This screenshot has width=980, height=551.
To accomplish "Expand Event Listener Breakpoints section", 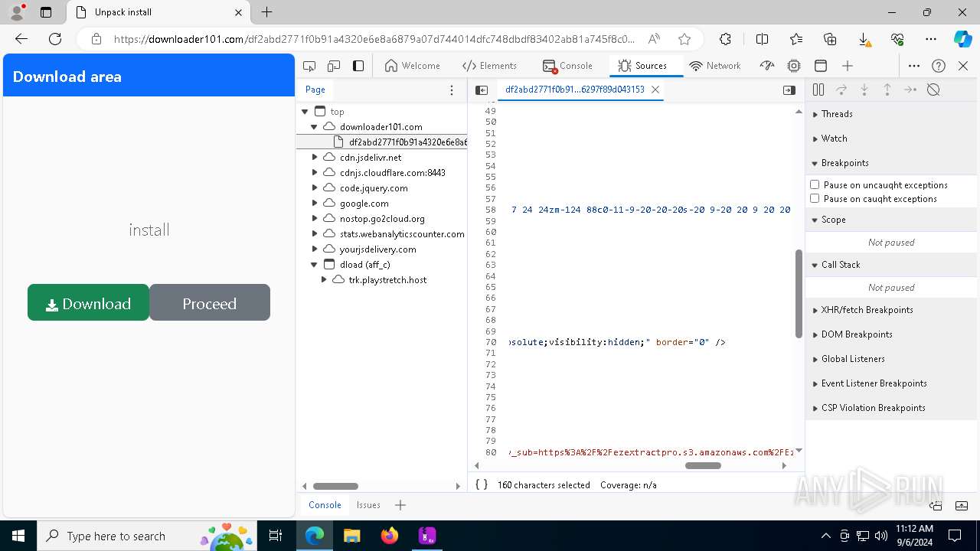I will click(x=891, y=383).
